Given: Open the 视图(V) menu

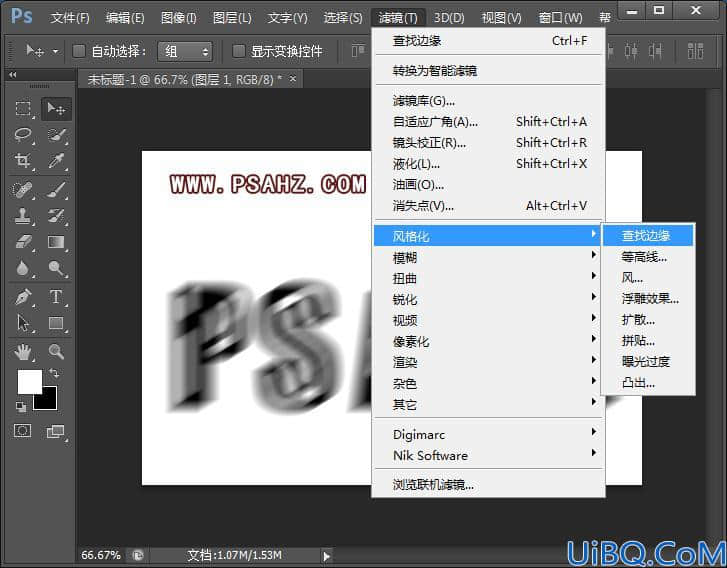Looking at the screenshot, I should tap(501, 18).
